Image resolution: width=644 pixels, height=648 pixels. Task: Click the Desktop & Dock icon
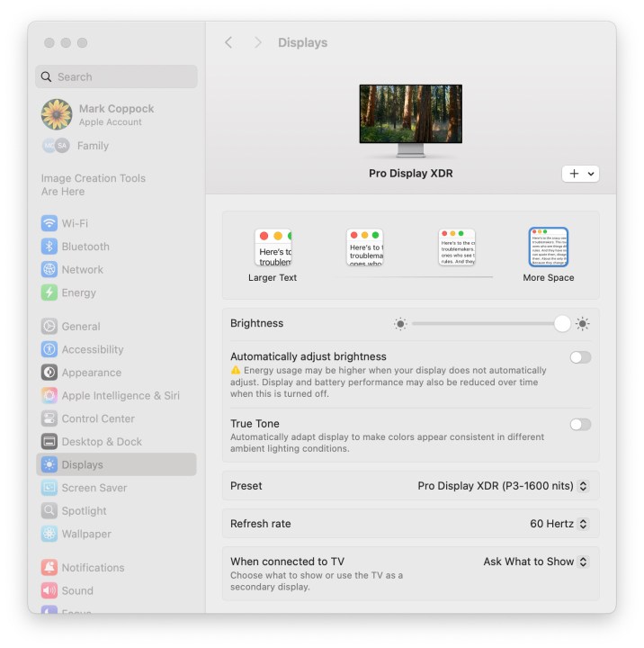49,442
